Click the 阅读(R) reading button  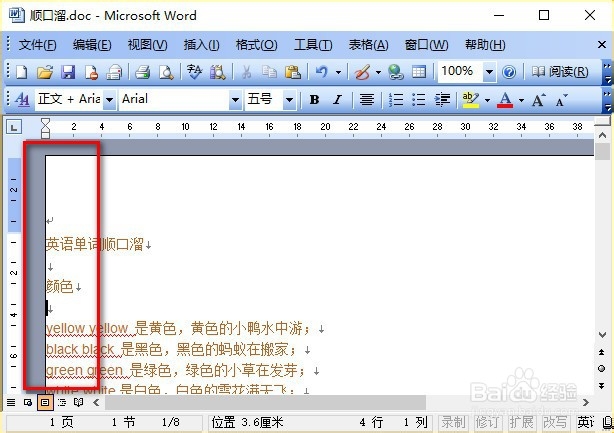pos(560,72)
